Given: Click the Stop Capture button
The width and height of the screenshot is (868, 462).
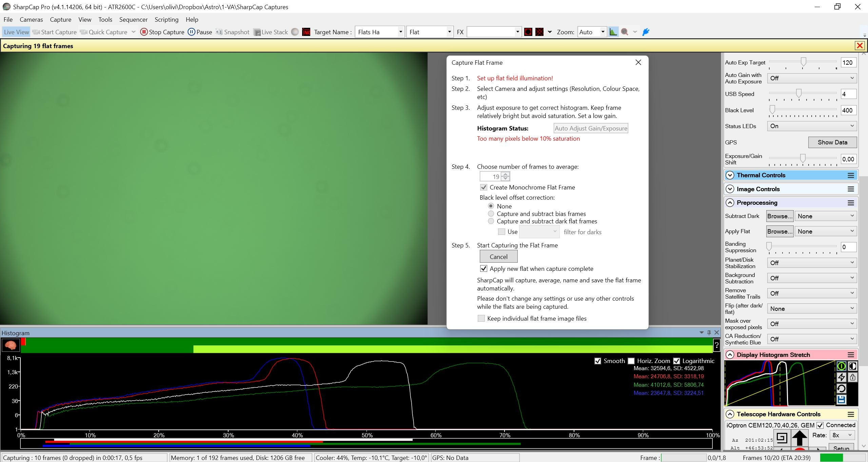Looking at the screenshot, I should [162, 32].
